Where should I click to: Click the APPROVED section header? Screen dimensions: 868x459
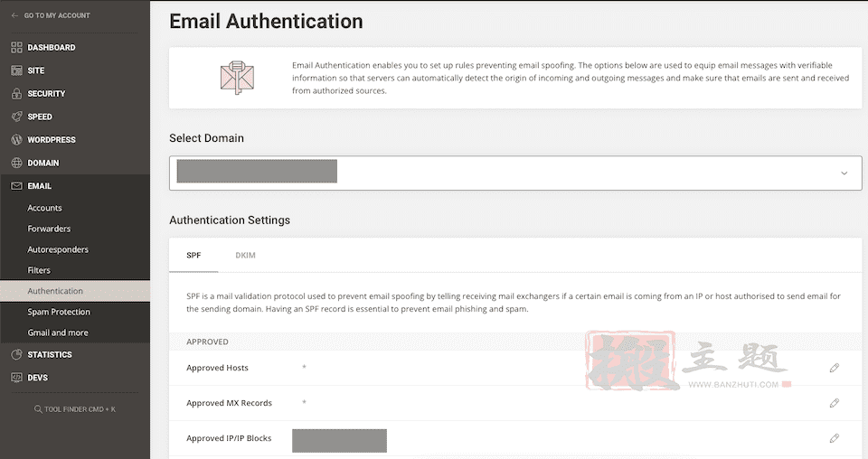click(x=208, y=342)
